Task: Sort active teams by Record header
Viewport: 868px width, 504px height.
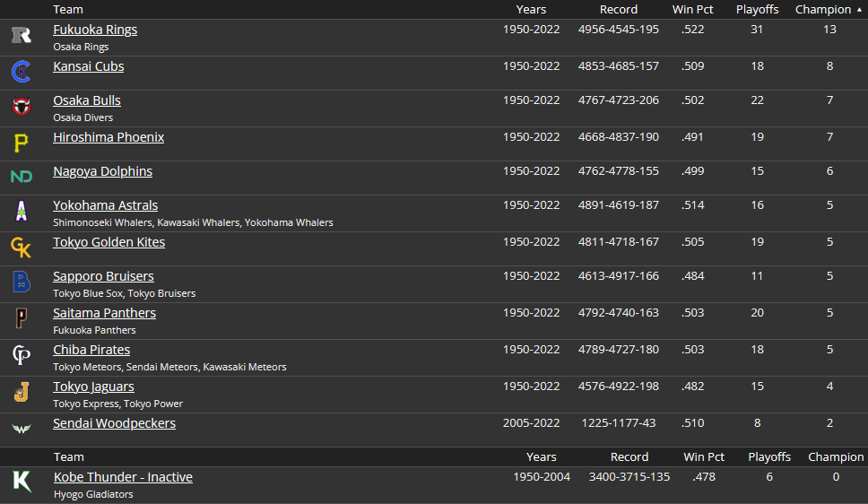Action: [x=619, y=10]
